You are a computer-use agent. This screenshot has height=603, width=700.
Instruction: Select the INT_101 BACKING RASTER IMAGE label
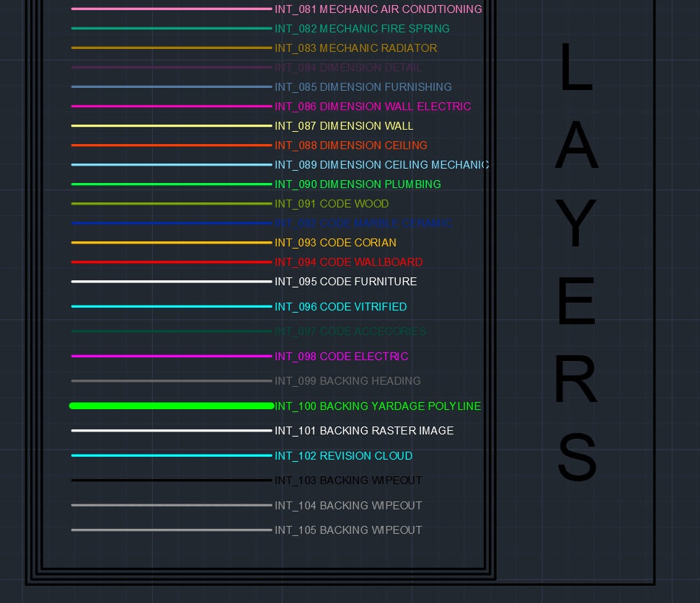click(364, 431)
